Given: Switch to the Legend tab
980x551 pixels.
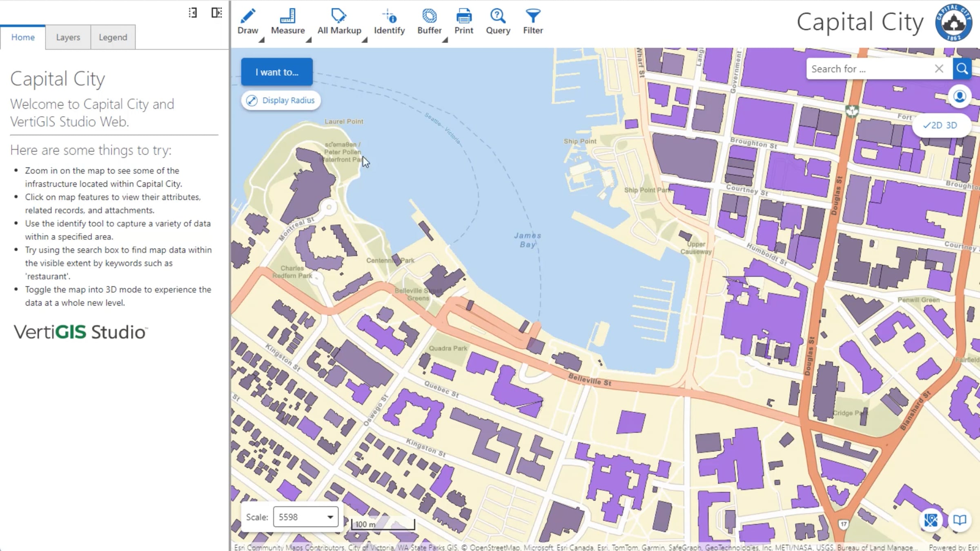Looking at the screenshot, I should tap(113, 37).
